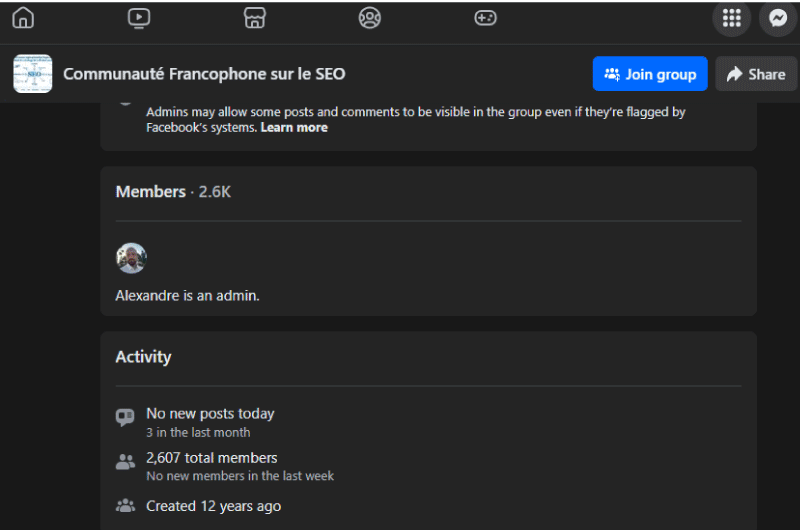
Task: Click the Activity heading
Action: click(x=143, y=357)
